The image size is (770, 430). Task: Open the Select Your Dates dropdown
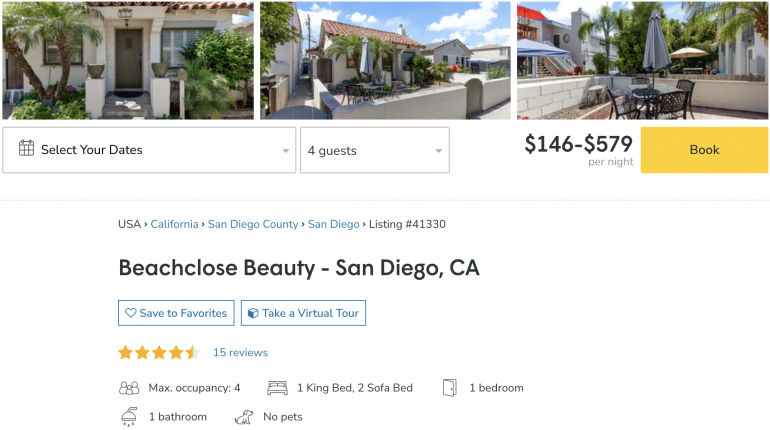point(149,150)
